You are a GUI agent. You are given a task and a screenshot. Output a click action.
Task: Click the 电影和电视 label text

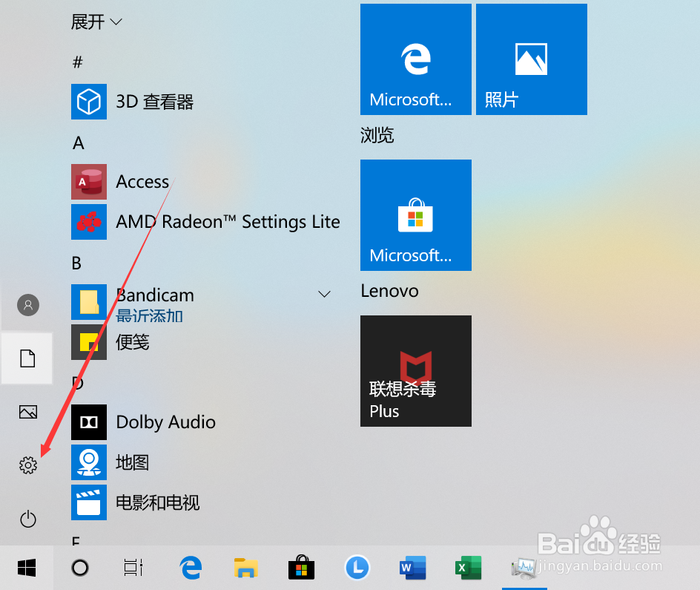[x=158, y=502]
